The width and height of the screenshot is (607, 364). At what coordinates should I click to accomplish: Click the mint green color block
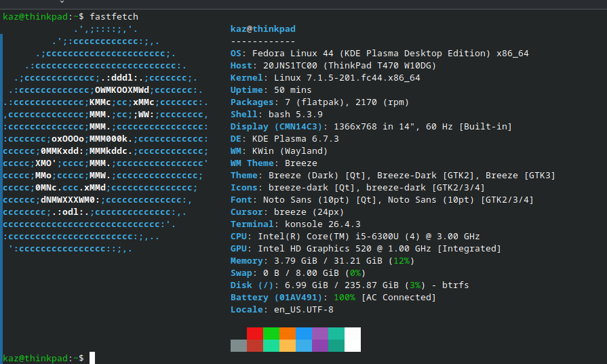pyautogui.click(x=271, y=346)
